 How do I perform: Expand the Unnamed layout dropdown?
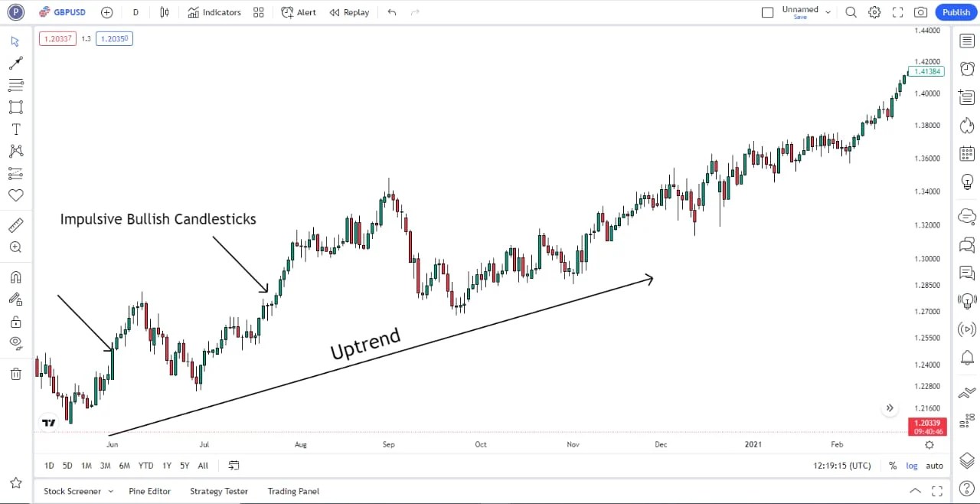[x=828, y=11]
